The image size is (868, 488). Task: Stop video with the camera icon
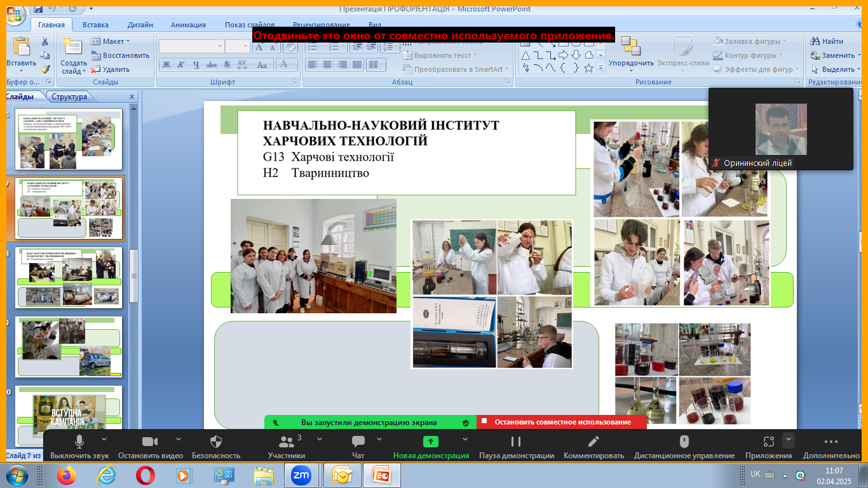pyautogui.click(x=150, y=442)
